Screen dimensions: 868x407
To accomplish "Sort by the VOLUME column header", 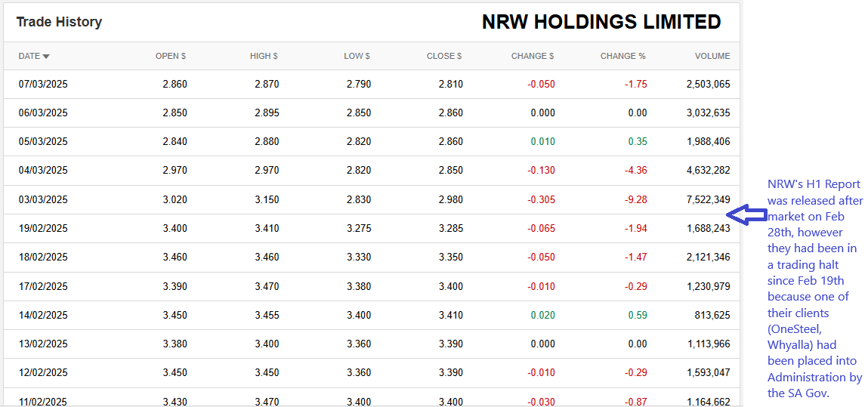I will pyautogui.click(x=712, y=56).
